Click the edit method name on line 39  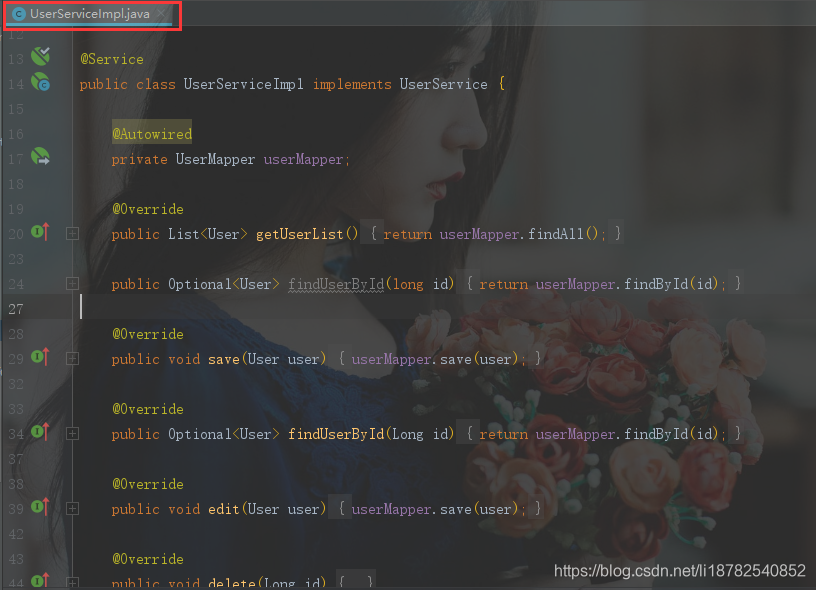(224, 509)
